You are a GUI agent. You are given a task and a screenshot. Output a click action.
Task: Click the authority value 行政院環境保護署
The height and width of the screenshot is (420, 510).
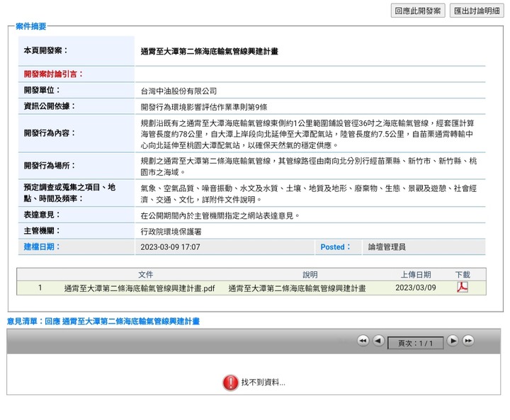click(x=171, y=232)
